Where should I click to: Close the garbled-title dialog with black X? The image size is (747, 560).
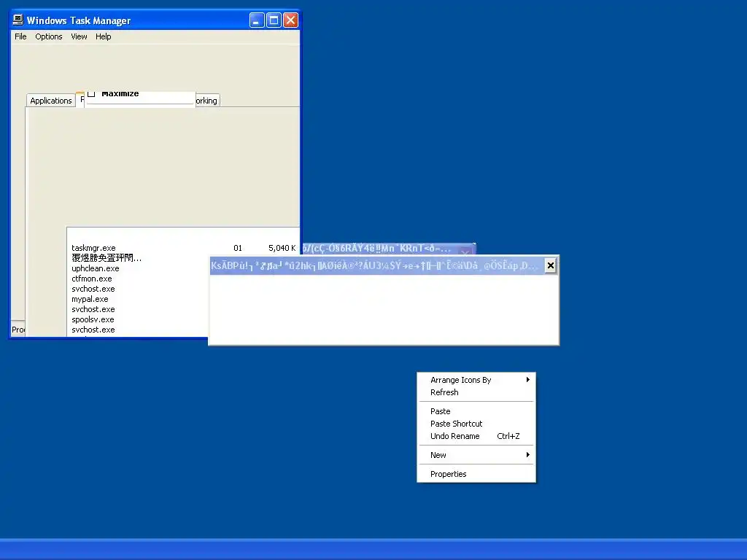(550, 265)
